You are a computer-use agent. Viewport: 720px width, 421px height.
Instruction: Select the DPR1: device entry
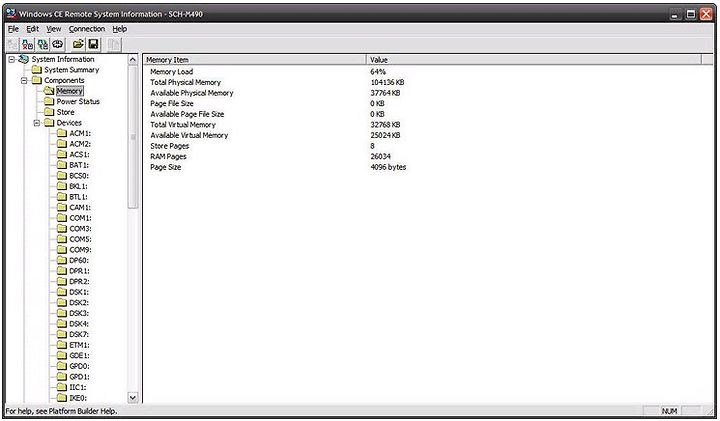(x=79, y=271)
